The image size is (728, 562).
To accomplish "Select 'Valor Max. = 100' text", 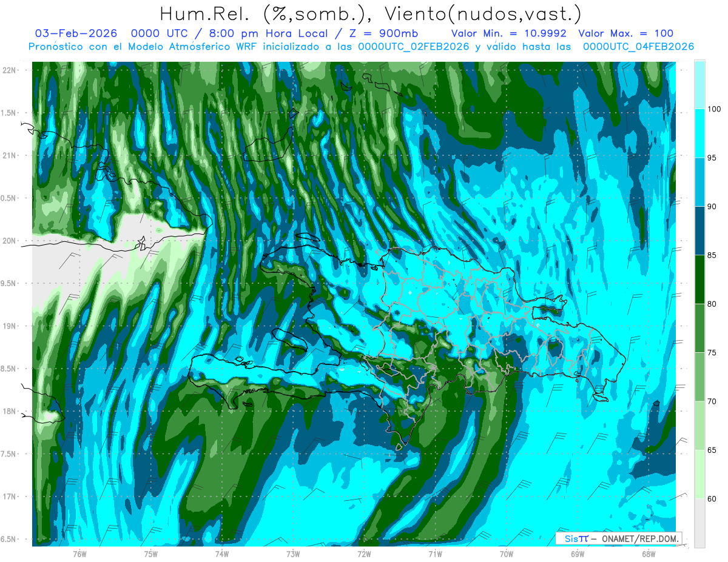I will [625, 33].
